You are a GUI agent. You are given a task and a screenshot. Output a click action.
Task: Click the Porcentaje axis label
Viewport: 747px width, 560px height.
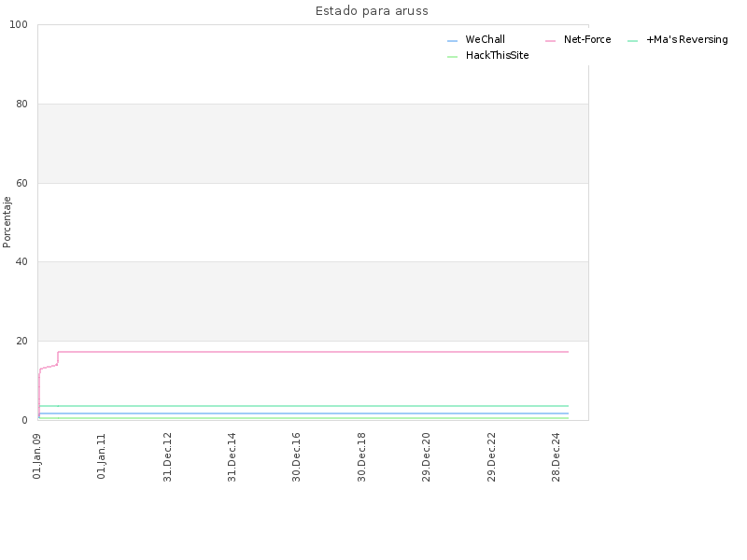coord(7,222)
